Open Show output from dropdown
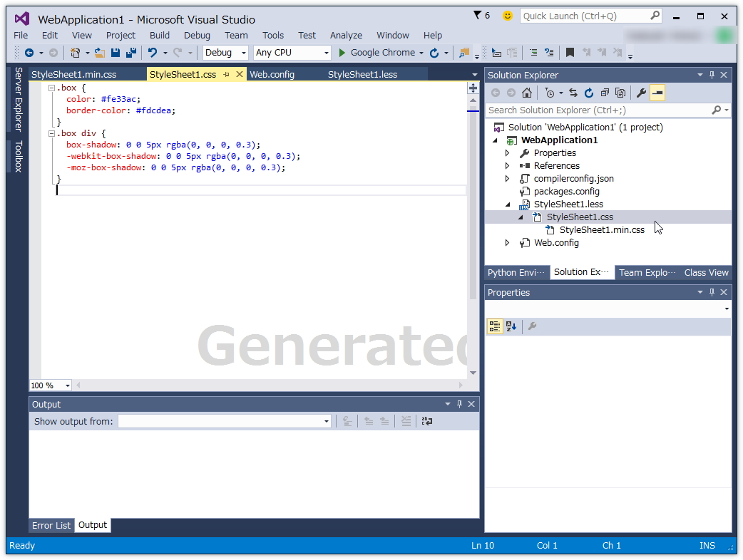The height and width of the screenshot is (560, 743). [326, 421]
